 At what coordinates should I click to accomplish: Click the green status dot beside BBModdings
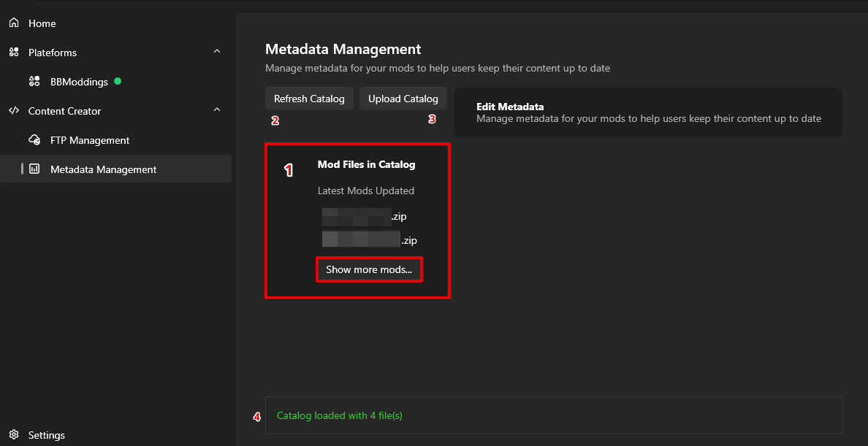click(x=118, y=81)
